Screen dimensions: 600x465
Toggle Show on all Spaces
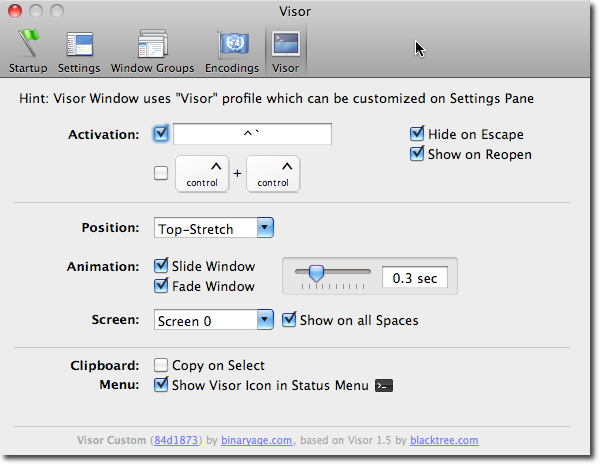point(289,320)
